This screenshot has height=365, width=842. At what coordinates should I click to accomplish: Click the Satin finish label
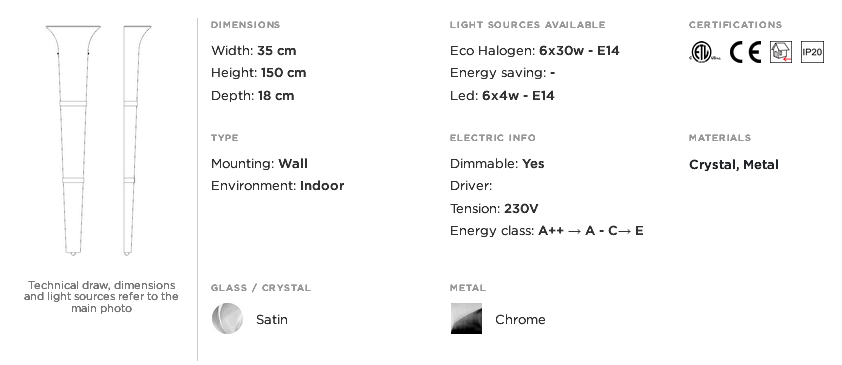click(x=272, y=319)
